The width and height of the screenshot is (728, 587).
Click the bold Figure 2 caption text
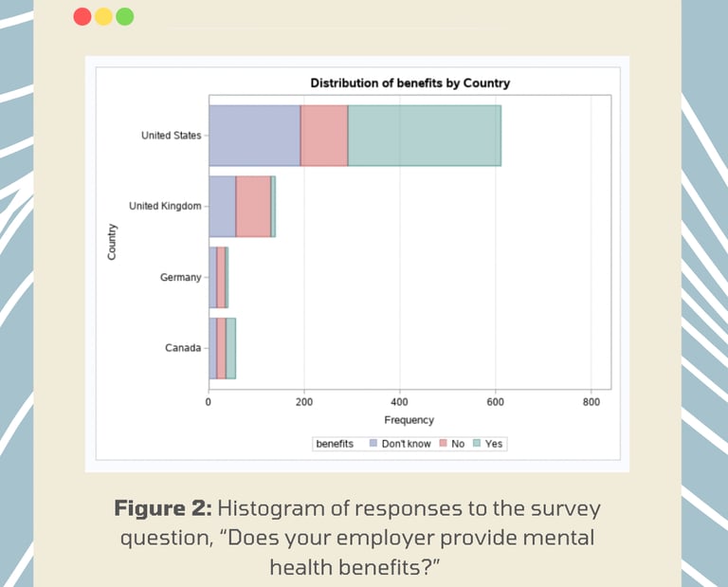pyautogui.click(x=163, y=508)
